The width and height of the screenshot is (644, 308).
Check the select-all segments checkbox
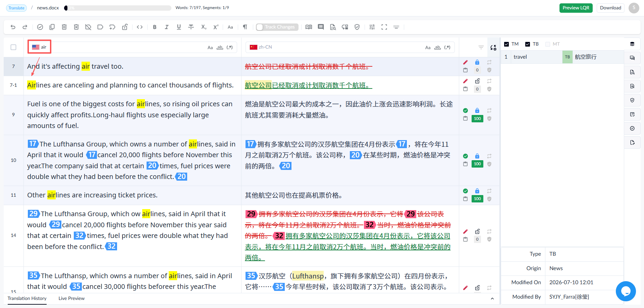pyautogui.click(x=13, y=47)
